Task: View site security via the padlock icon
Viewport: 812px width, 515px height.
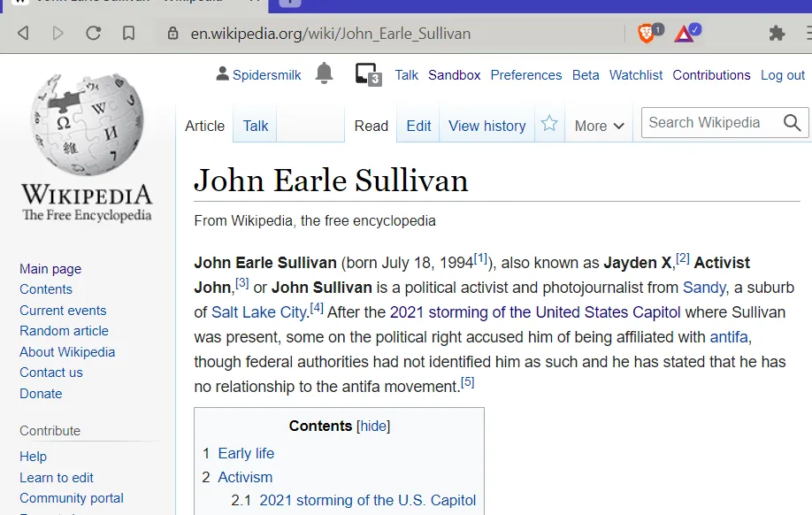Action: tap(173, 34)
